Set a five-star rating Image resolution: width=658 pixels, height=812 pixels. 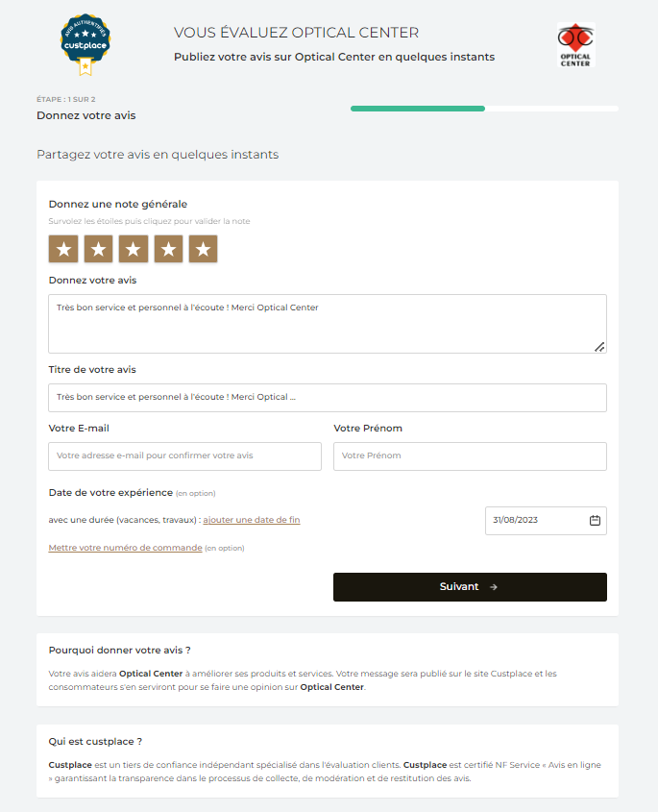[x=203, y=249]
